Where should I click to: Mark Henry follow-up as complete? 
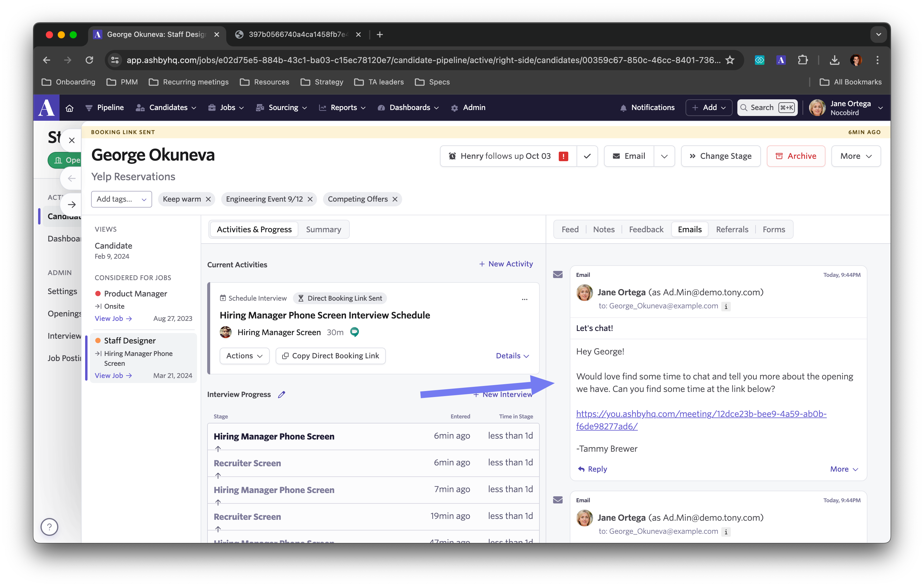click(587, 156)
